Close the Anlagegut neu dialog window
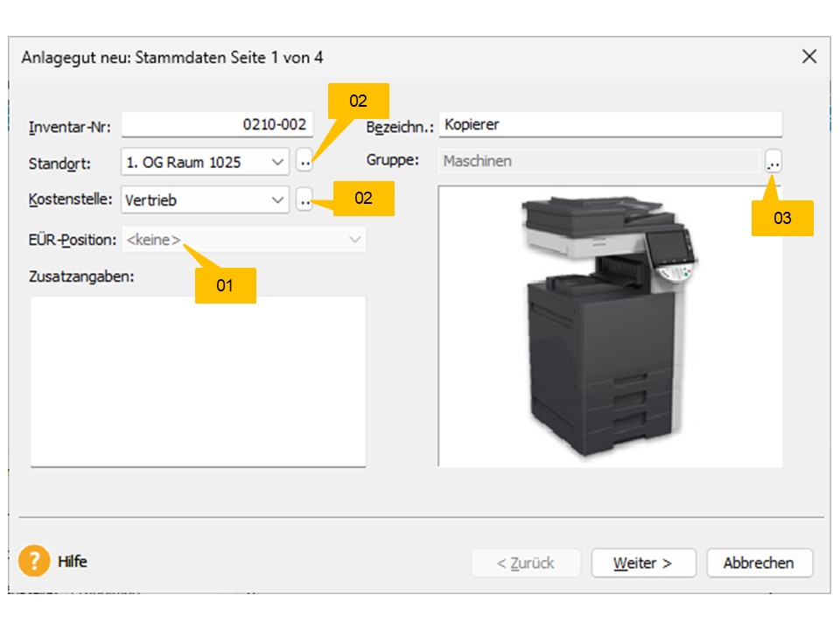Viewport: 840px width, 630px height. 809,57
